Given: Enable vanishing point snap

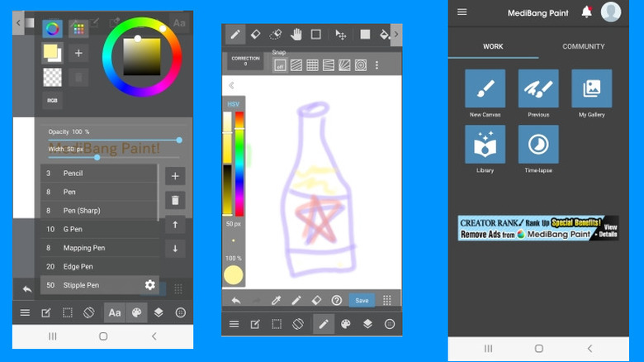Looking at the screenshot, I should [x=328, y=65].
